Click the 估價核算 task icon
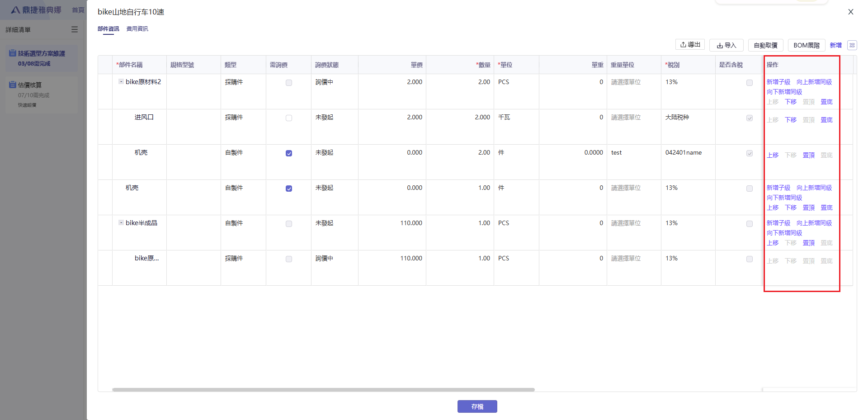868x420 pixels. pos(13,85)
